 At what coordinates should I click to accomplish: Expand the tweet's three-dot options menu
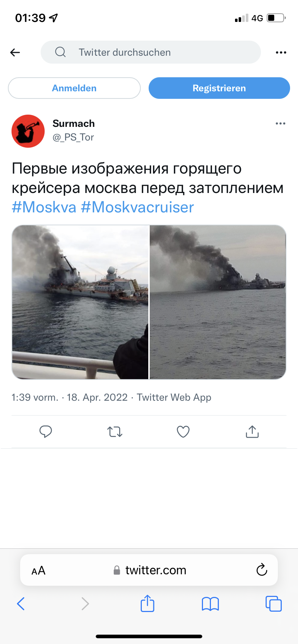[x=280, y=123]
